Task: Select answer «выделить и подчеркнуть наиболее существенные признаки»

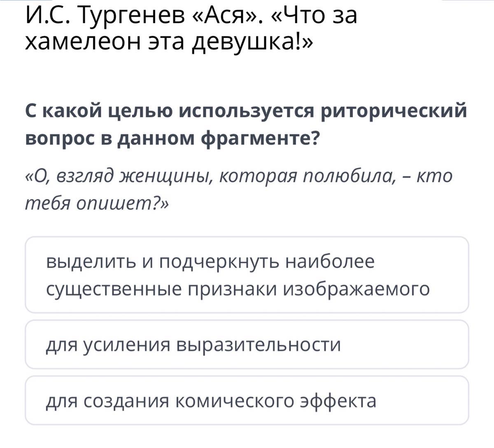Action: click(x=247, y=275)
